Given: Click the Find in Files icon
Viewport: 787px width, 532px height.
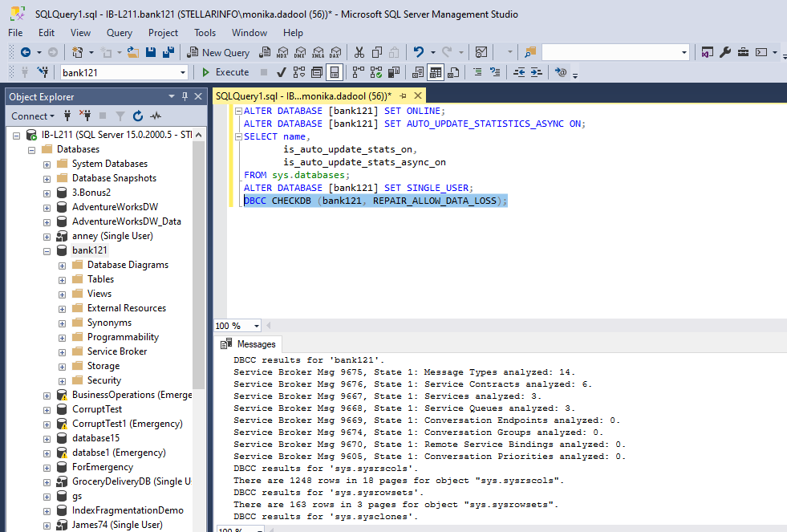Looking at the screenshot, I should (530, 52).
